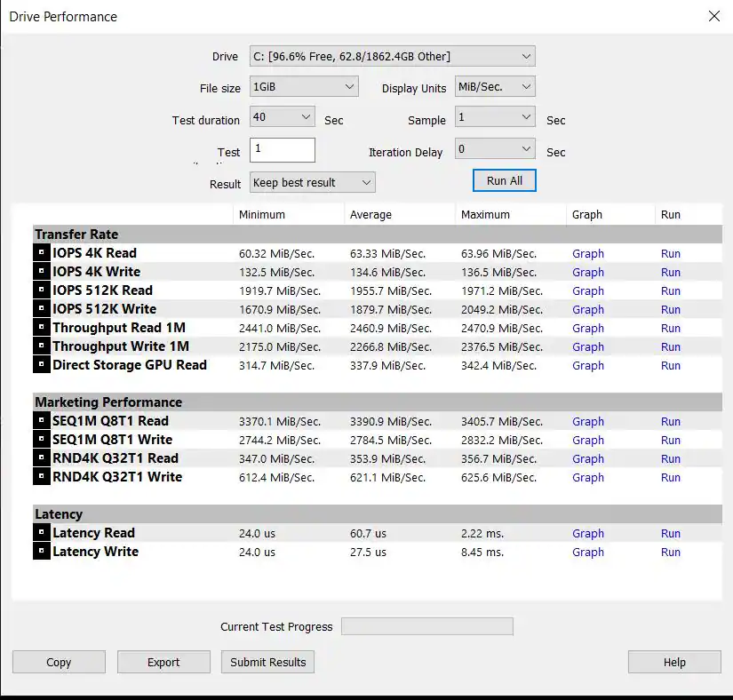Click the Export button

click(x=163, y=662)
